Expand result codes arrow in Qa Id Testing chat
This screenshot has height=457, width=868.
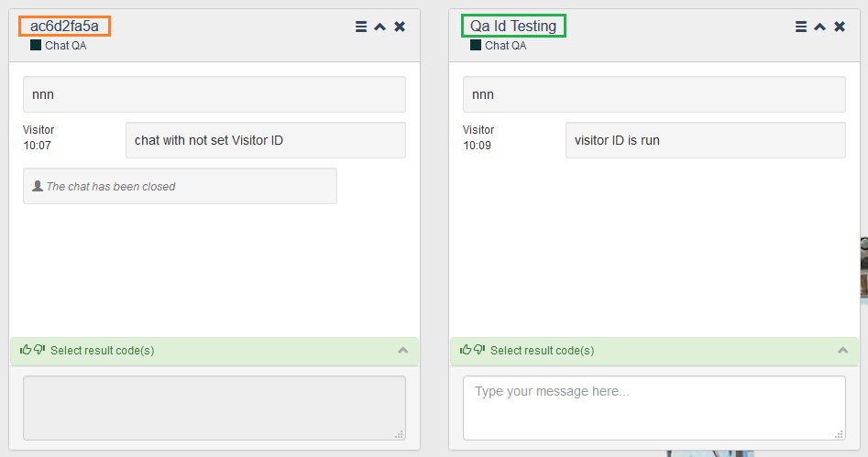pos(842,350)
